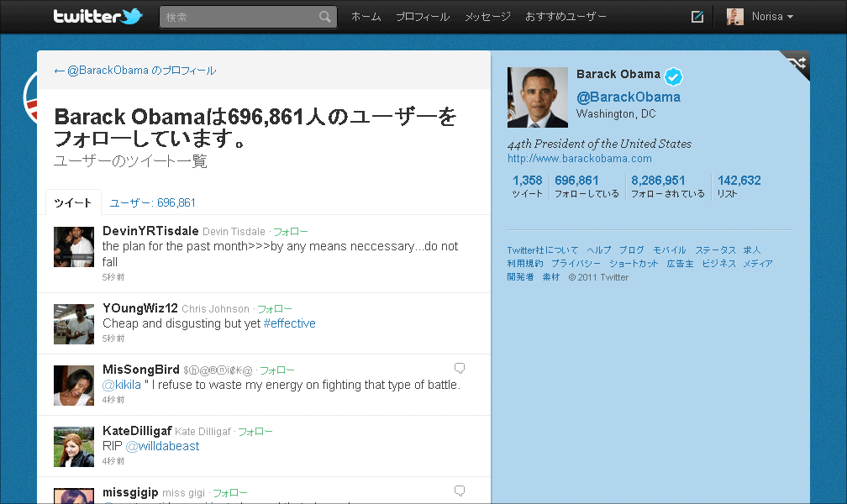
Task: Click the 5秒前 timestamp on DevinYRTisdale tweet
Action: [x=113, y=277]
